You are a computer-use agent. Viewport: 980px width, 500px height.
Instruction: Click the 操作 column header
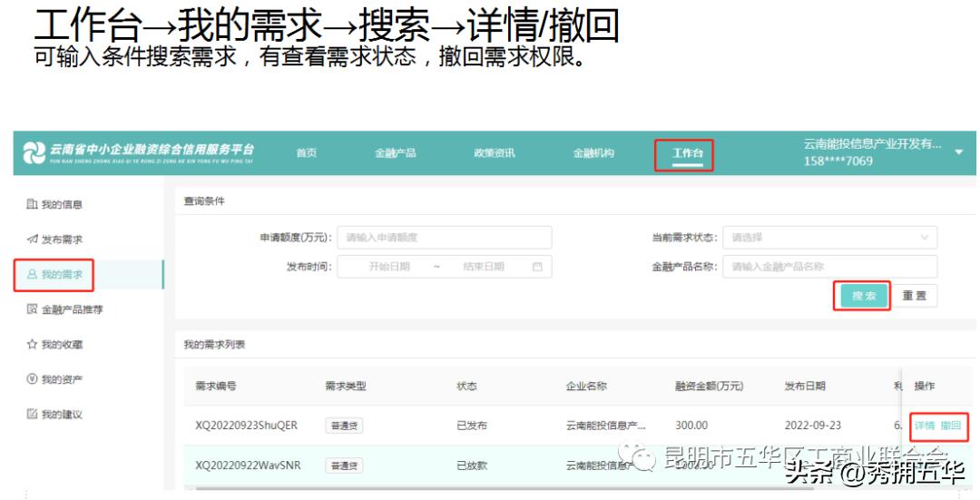point(925,387)
